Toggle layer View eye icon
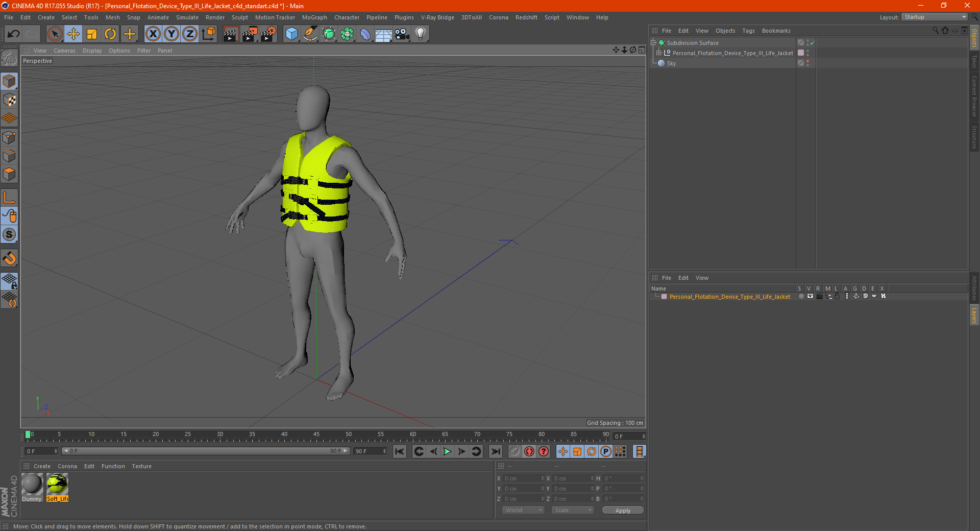 coord(810,296)
